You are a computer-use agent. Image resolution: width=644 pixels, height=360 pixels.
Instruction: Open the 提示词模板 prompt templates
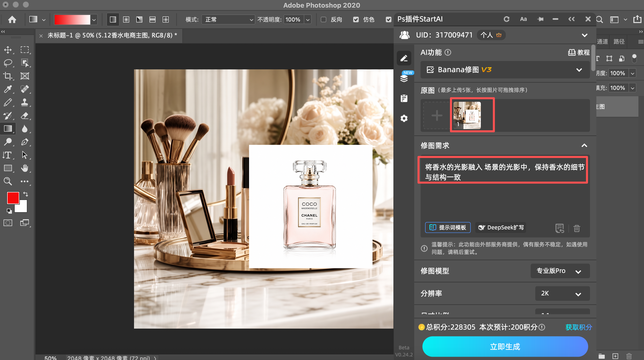[x=448, y=227]
